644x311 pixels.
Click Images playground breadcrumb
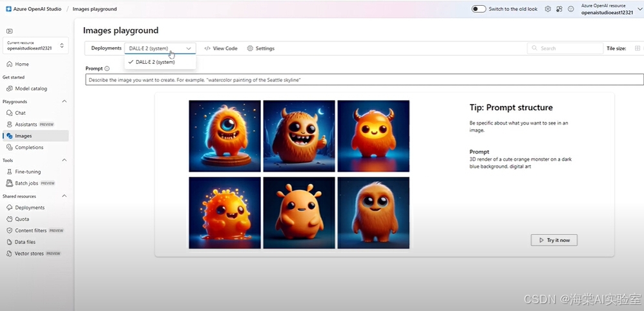94,9
